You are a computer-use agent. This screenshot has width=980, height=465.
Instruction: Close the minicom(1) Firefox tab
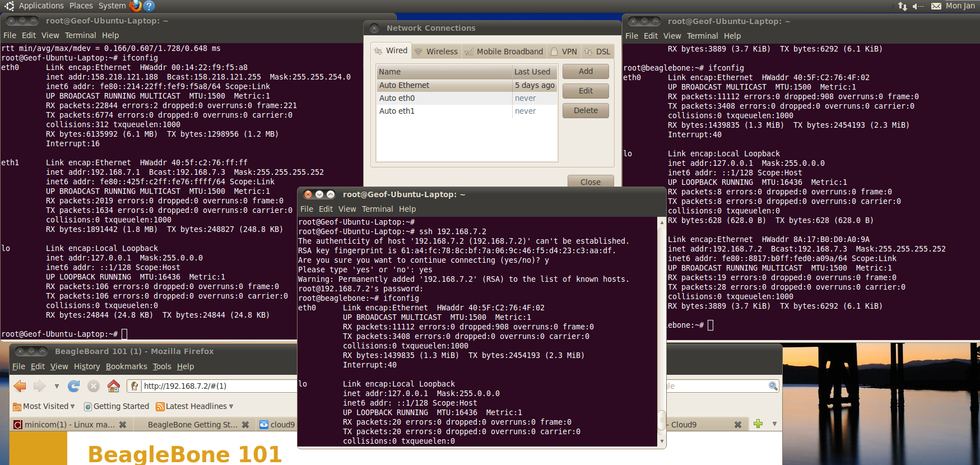[123, 425]
